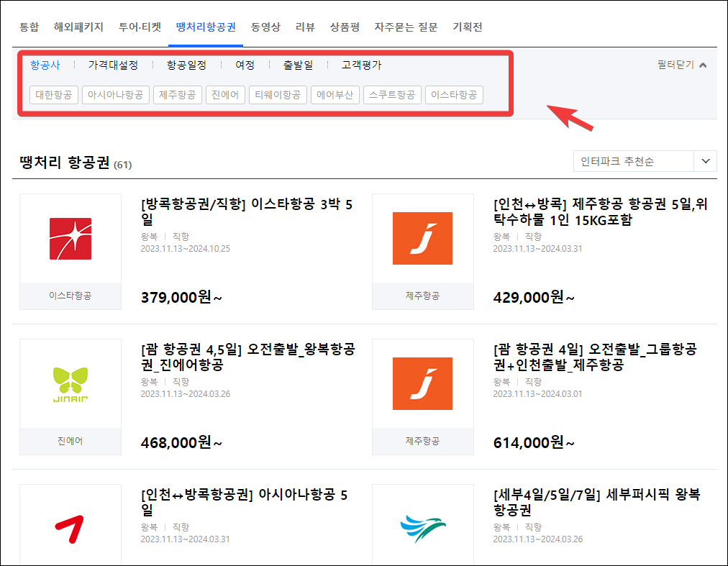Open the 통합 tab
Screen dimensions: 728x566
(29, 27)
